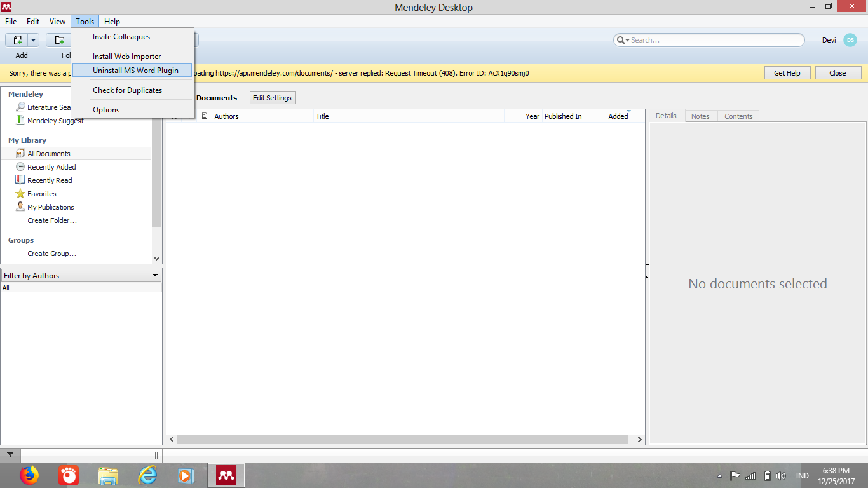The height and width of the screenshot is (488, 868).
Task: Close the open Tools menu
Action: 85,22
